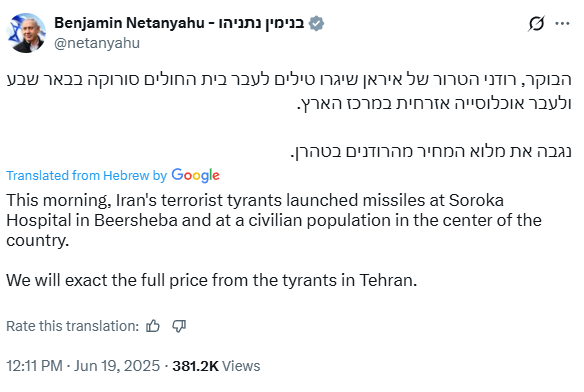Click Translated from Hebrew by link
This screenshot has height=392, width=584.
[86, 176]
